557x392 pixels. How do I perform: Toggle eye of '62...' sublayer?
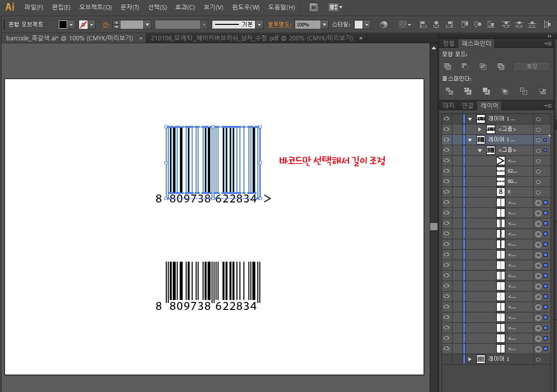(446, 171)
